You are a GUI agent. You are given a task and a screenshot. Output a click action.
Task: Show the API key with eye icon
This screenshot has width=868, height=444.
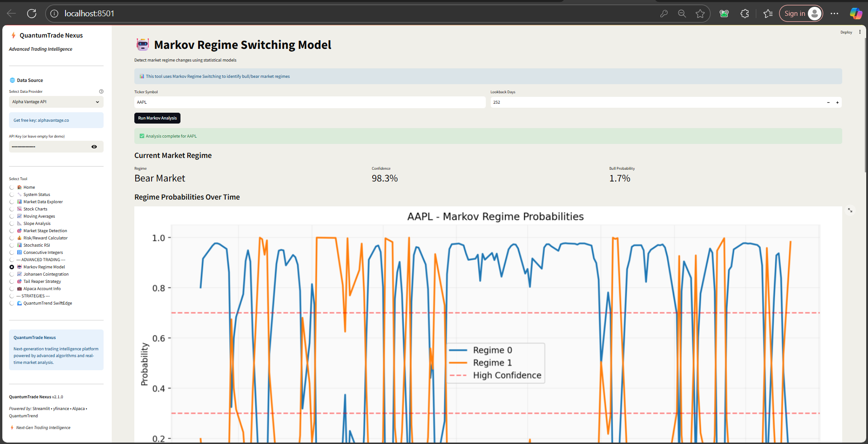94,147
